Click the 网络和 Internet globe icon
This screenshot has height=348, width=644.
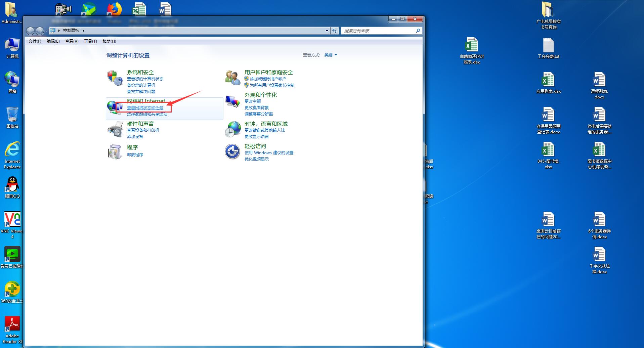pos(115,107)
